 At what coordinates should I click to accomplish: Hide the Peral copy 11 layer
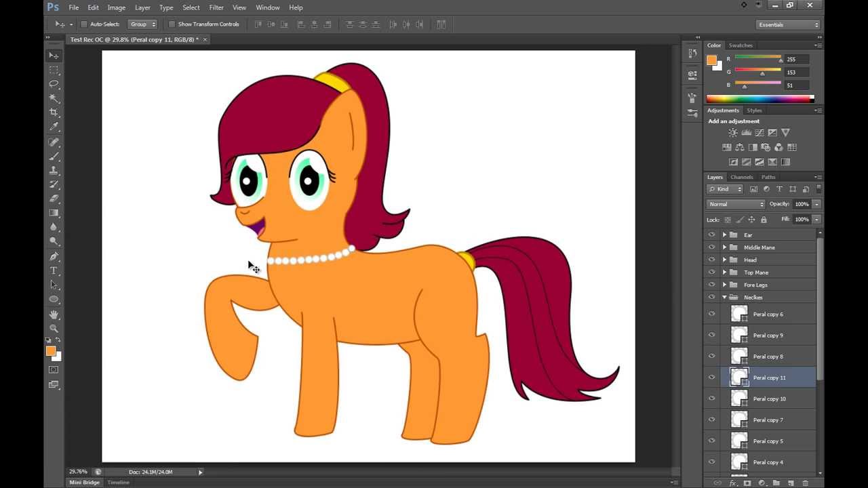(x=711, y=378)
